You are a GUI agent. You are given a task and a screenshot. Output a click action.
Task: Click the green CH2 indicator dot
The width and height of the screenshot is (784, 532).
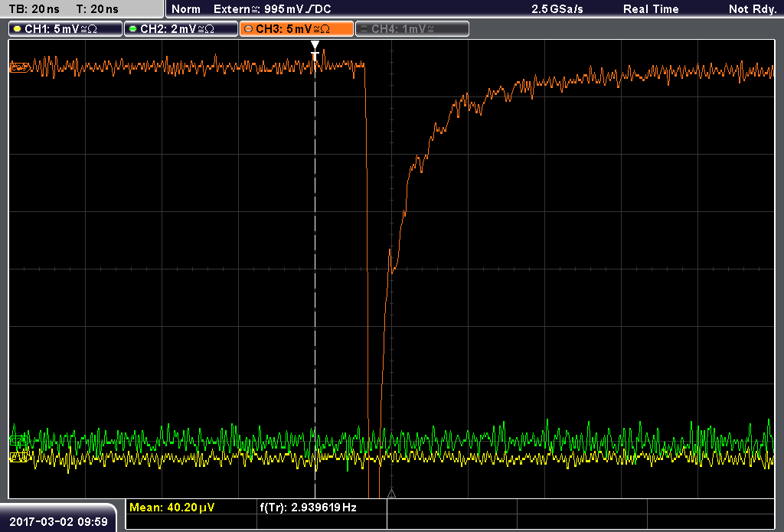(133, 29)
